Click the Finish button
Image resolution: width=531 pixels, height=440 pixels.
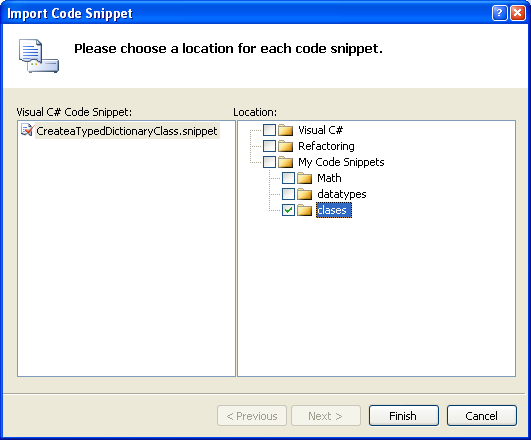(404, 416)
